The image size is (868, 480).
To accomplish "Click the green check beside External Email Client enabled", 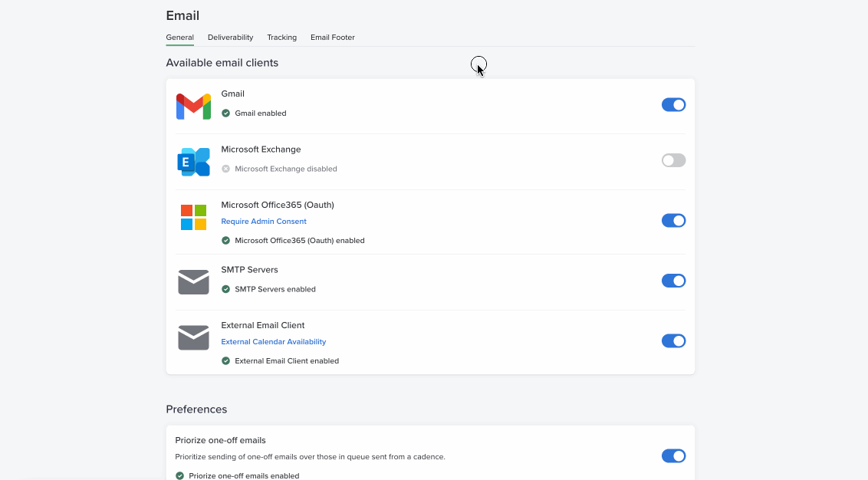I will coord(226,361).
